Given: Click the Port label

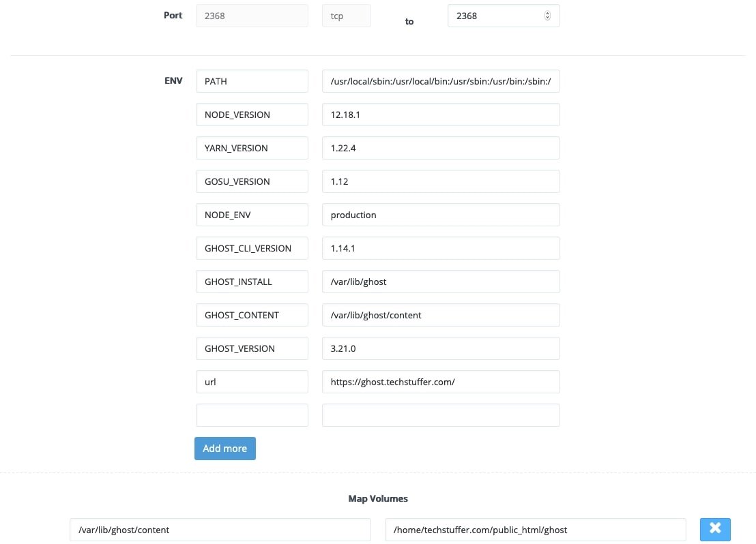Looking at the screenshot, I should tap(173, 16).
